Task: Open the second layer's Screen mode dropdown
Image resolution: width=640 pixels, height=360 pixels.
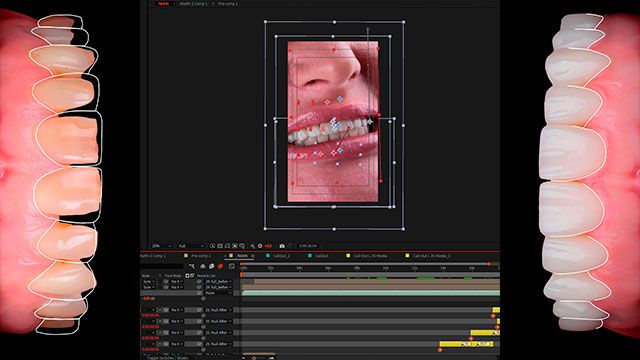Action: point(149,287)
